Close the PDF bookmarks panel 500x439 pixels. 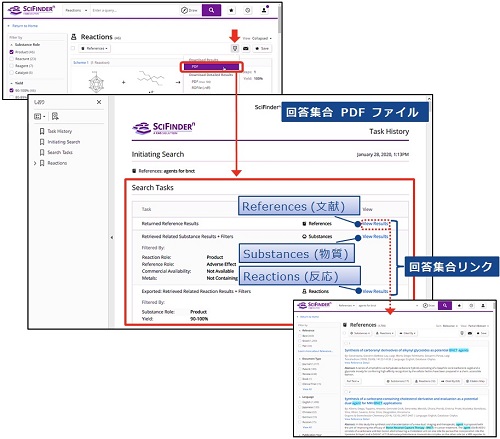point(99,102)
